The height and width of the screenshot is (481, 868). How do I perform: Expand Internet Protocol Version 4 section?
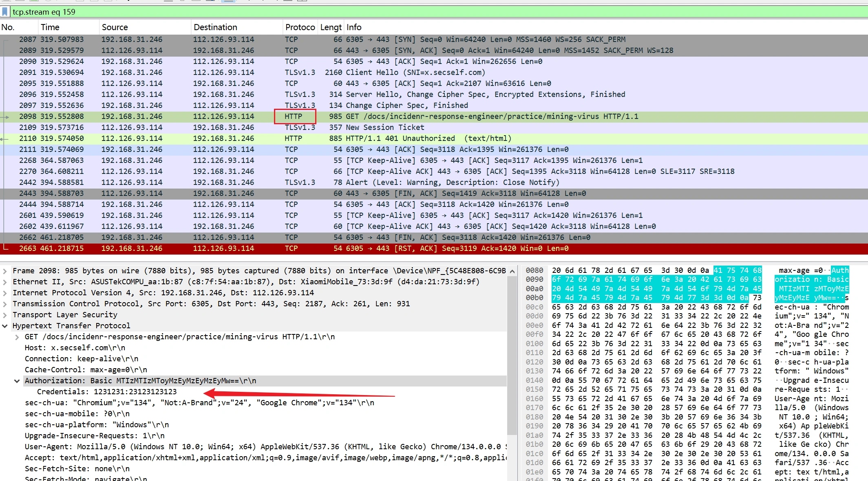coord(5,293)
